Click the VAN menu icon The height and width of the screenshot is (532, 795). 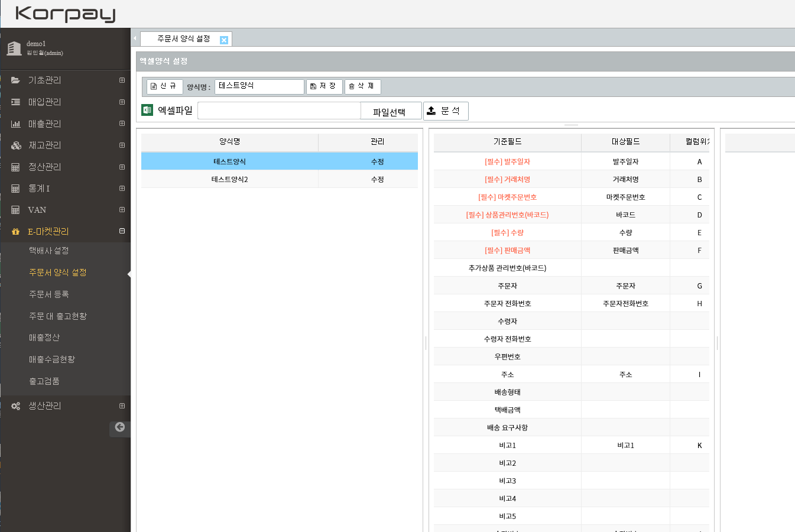(15, 210)
